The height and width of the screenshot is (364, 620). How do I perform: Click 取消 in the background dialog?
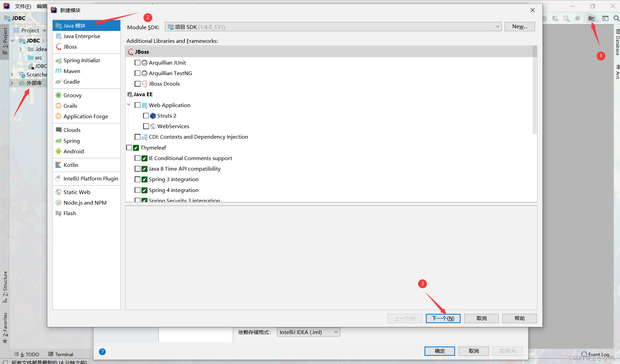point(473,351)
